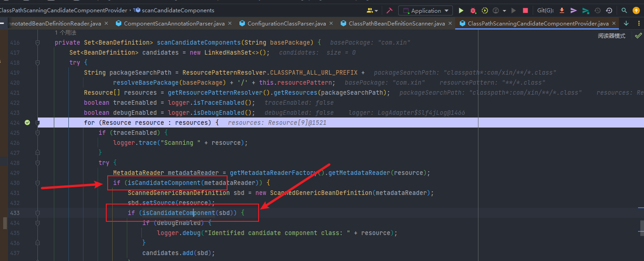This screenshot has height=261, width=644.
Task: Click the closing fold marker on line 436
Action: [38, 243]
